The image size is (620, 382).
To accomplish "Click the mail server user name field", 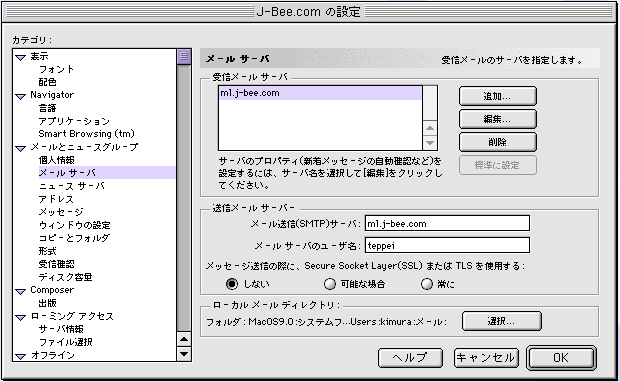I will (447, 245).
